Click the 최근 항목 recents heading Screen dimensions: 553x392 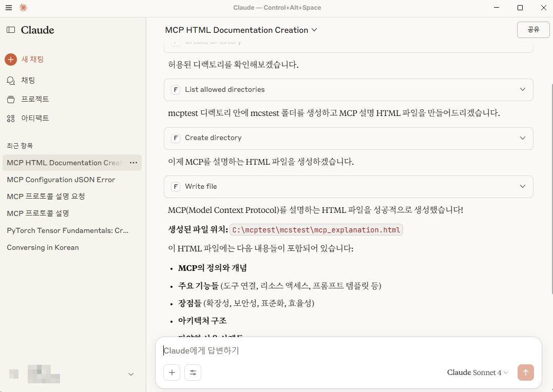(20, 146)
